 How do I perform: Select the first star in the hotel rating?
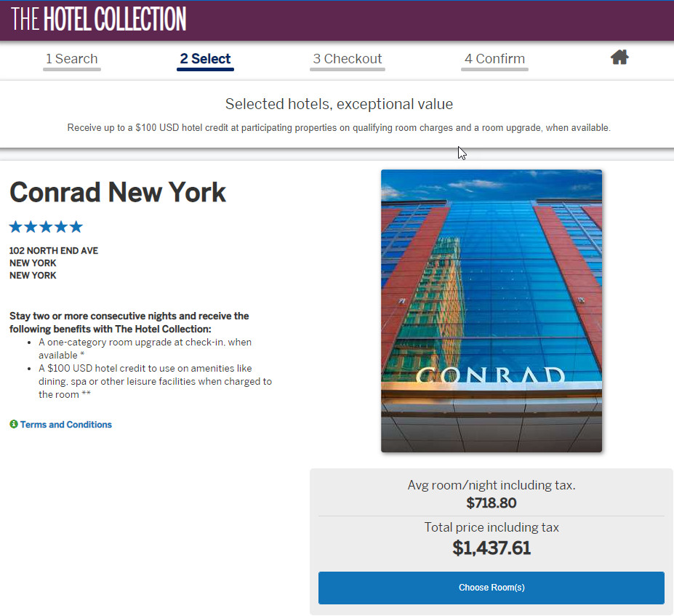[x=15, y=226]
